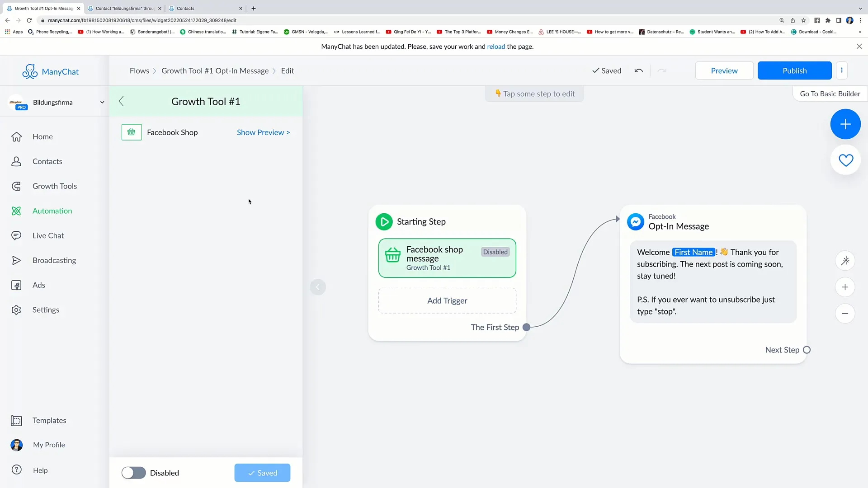
Task: Go back using Growth Tool #1 chevron
Action: [121, 101]
